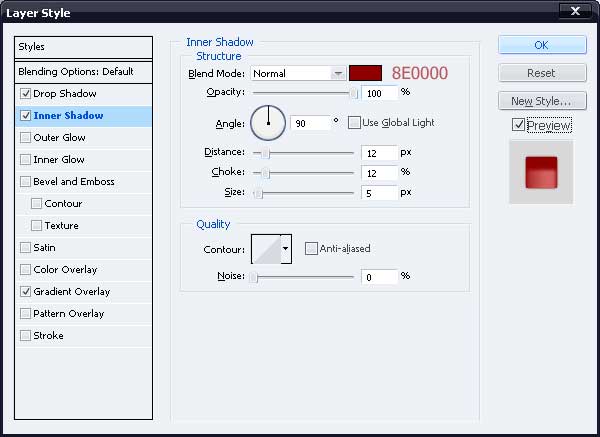Enable the Inner Glow checkbox

[25, 159]
